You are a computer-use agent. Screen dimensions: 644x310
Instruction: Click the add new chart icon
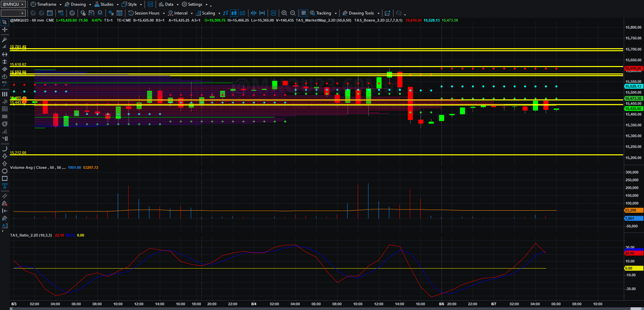(x=387, y=13)
